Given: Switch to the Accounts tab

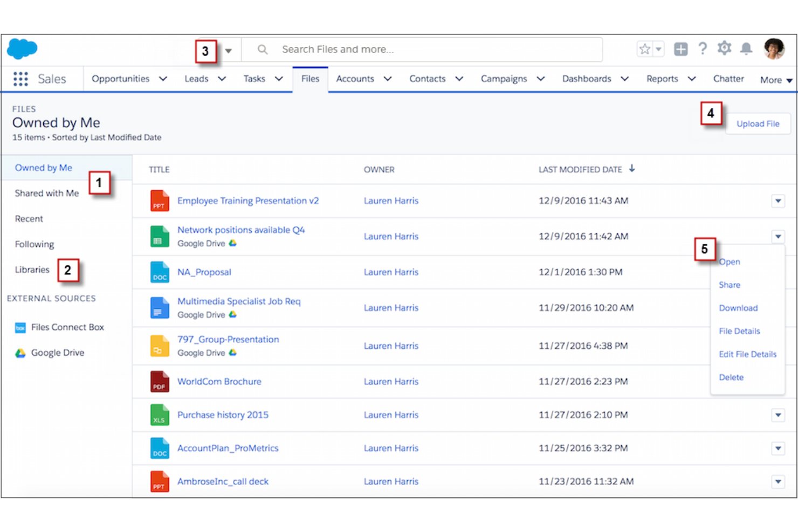Looking at the screenshot, I should pos(355,79).
